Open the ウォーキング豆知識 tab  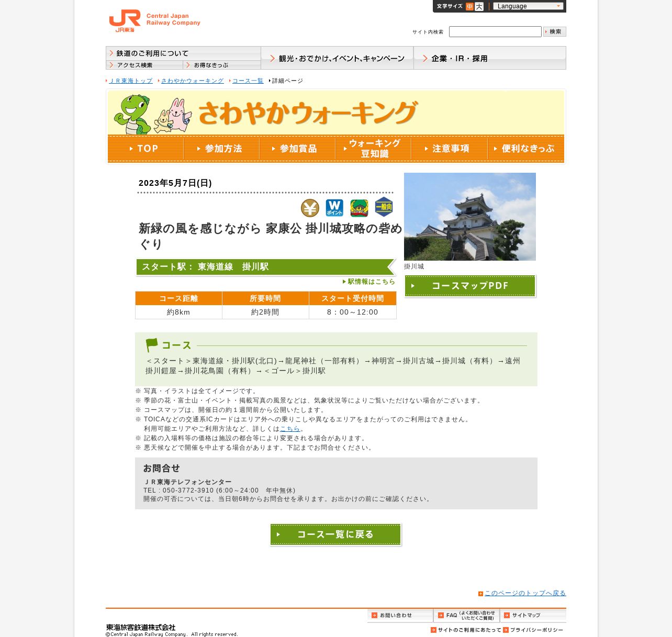click(x=373, y=149)
